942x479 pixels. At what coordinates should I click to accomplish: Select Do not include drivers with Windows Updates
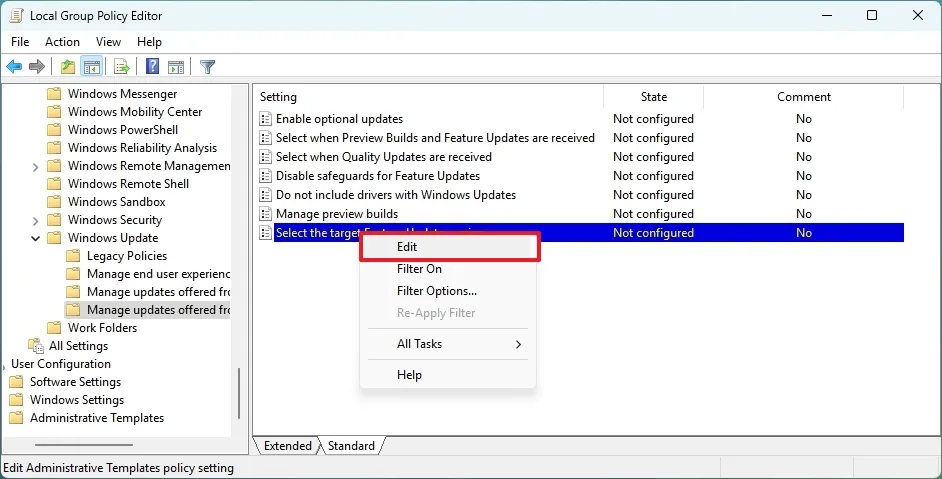396,195
